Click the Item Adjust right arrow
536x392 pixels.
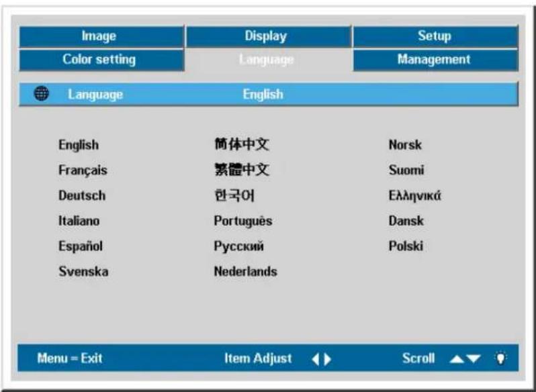tap(328, 359)
